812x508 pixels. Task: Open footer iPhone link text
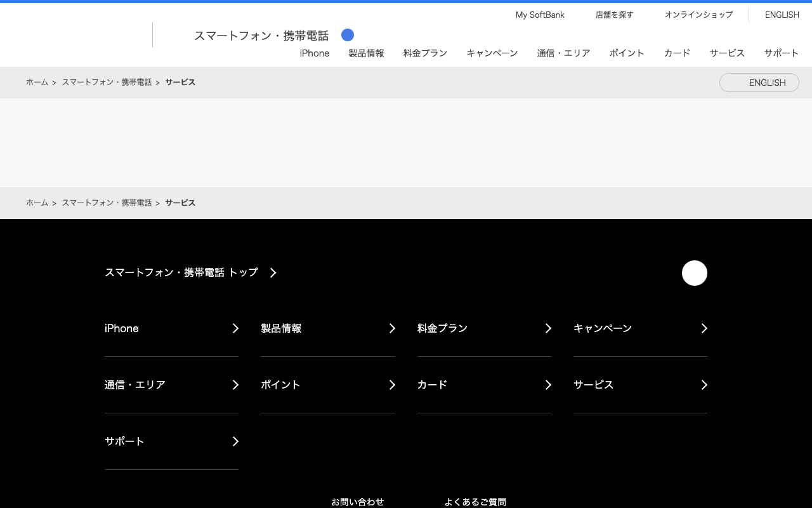(x=122, y=328)
